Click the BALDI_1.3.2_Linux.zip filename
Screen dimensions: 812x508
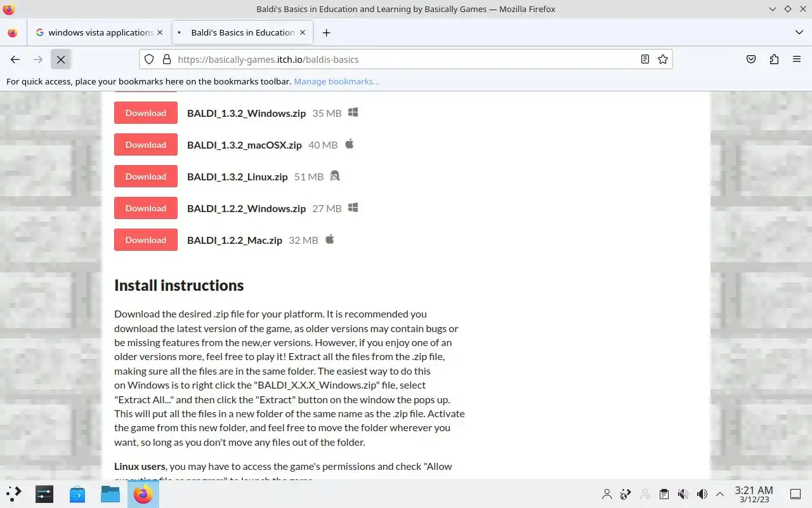237,177
